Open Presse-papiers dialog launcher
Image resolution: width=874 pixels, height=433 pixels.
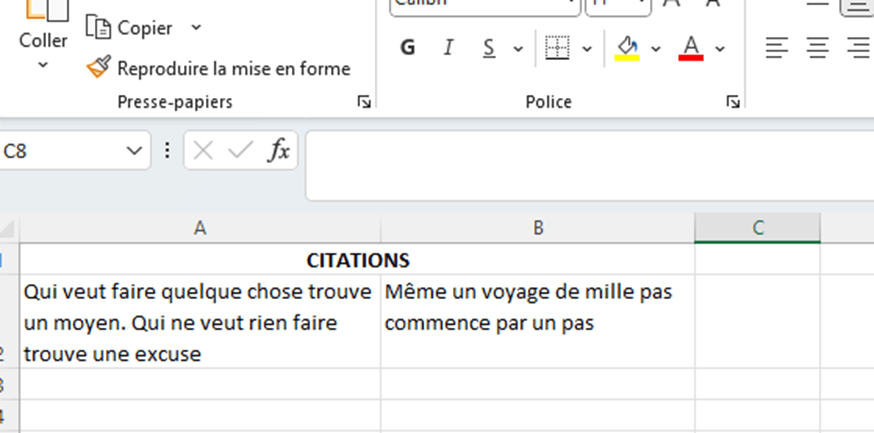(x=364, y=102)
